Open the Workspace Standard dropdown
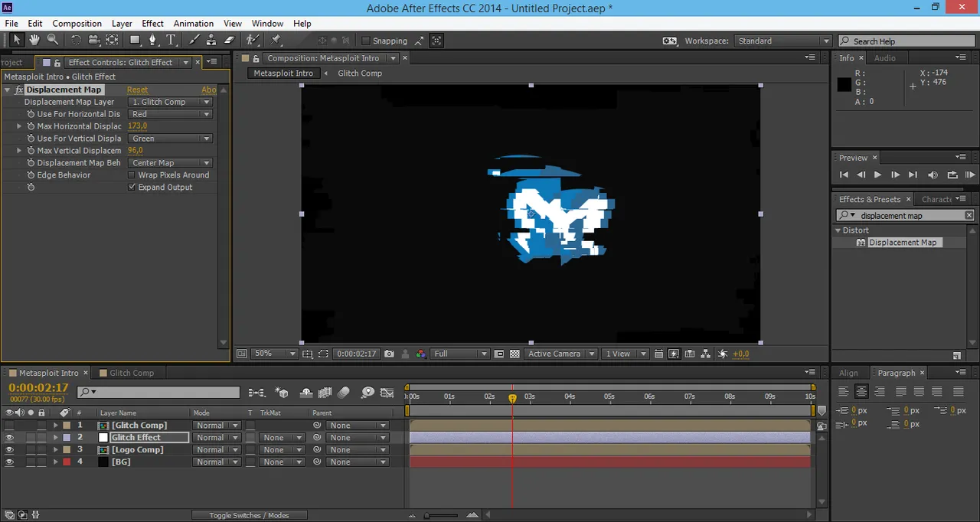The image size is (980, 522). 782,41
